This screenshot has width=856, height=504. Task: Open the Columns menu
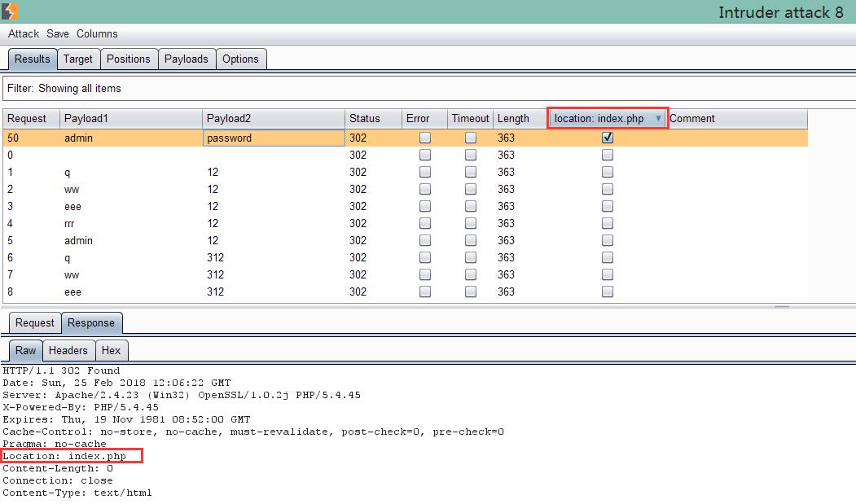[x=97, y=33]
